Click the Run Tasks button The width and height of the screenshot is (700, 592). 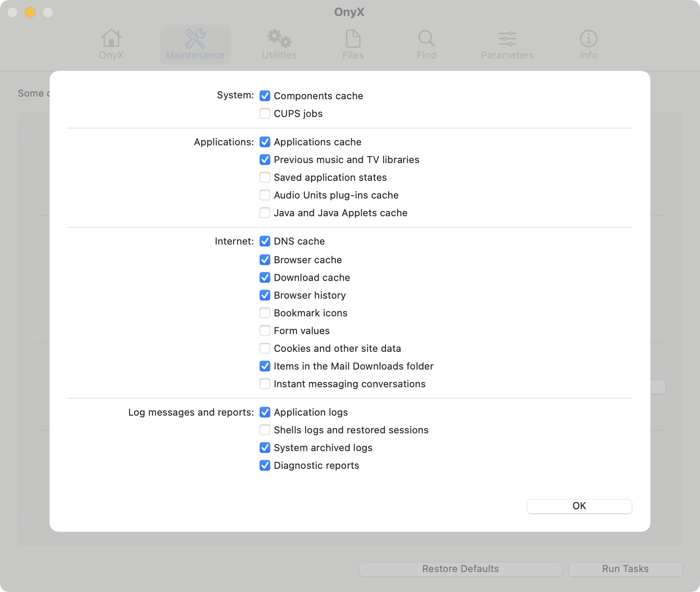(626, 569)
